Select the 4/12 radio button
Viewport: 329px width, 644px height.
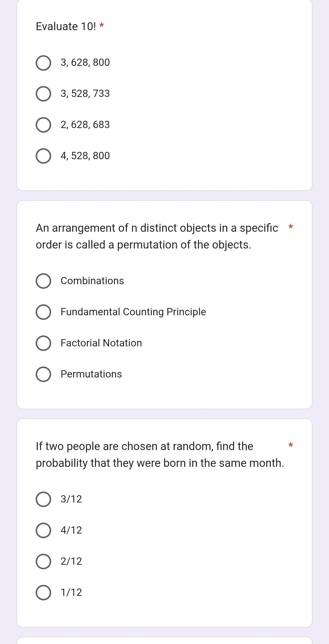pos(44,531)
